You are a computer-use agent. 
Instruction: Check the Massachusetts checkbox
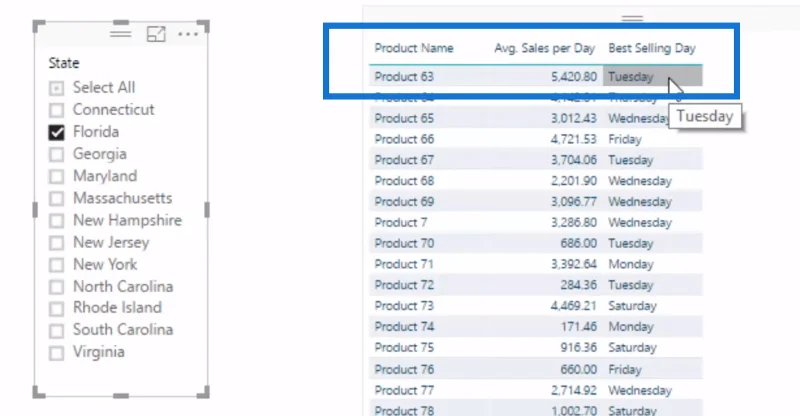click(x=57, y=199)
